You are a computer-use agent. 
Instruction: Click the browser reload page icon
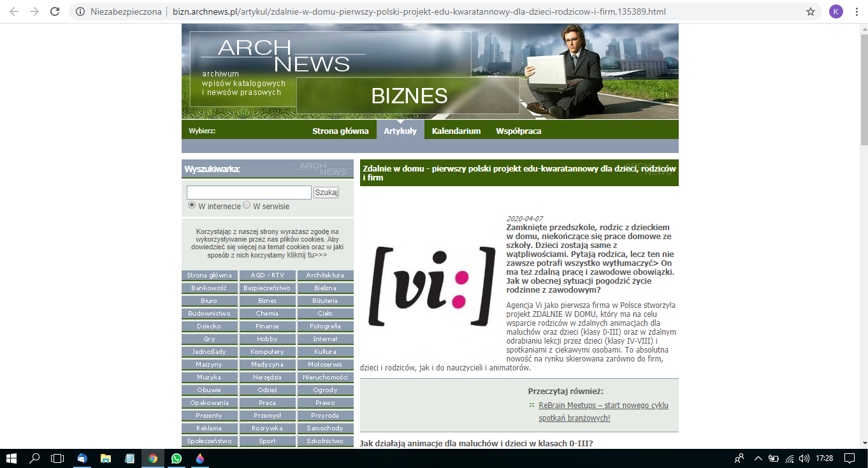click(55, 11)
